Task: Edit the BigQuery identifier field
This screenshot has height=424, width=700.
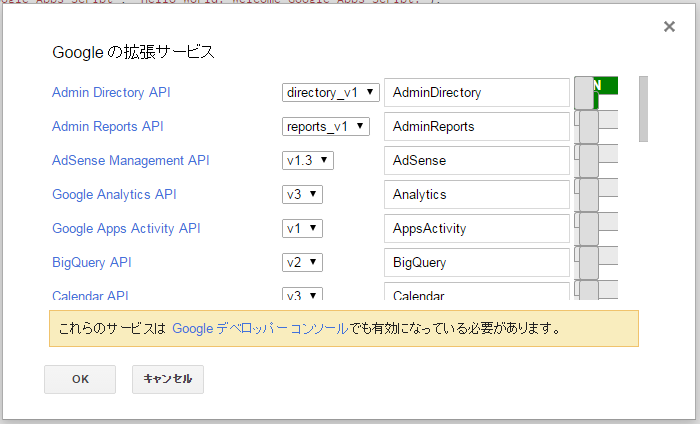Action: point(477,262)
